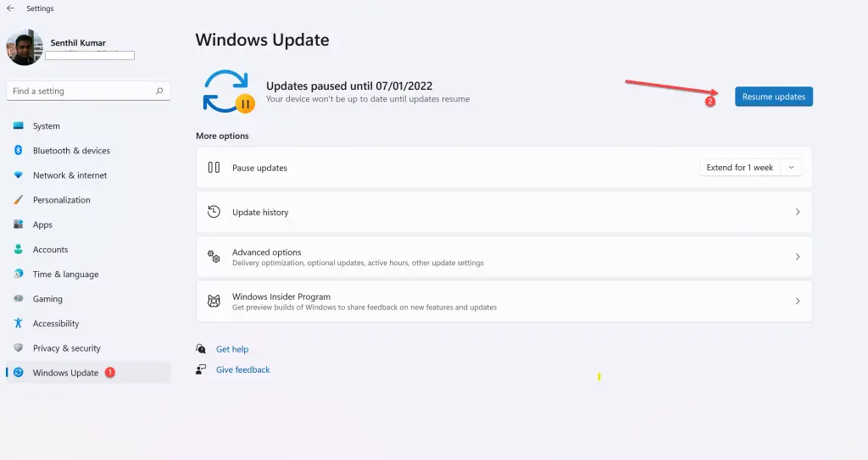Screen dimensions: 868x460
Task: Click the back arrow in Settings
Action: point(10,8)
